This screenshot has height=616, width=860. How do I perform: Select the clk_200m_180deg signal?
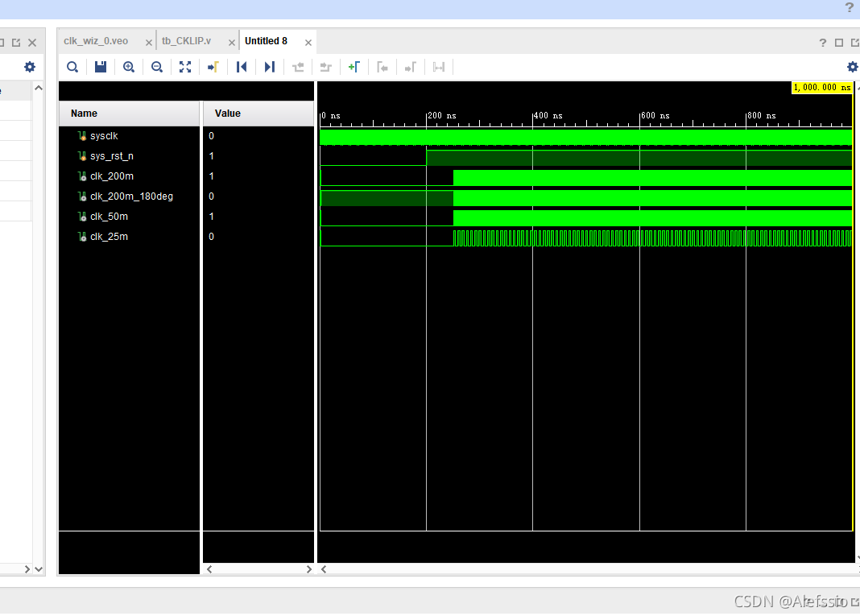130,196
